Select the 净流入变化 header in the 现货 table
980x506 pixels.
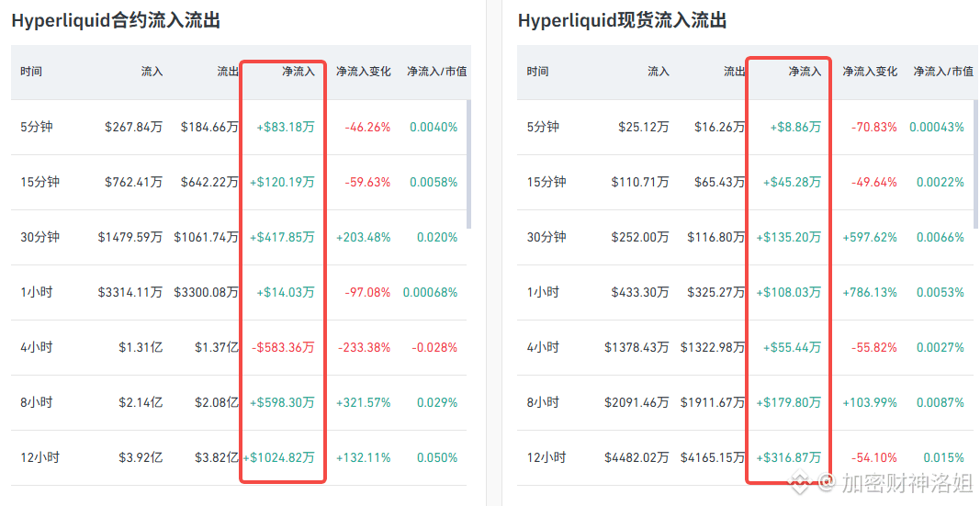tap(870, 72)
